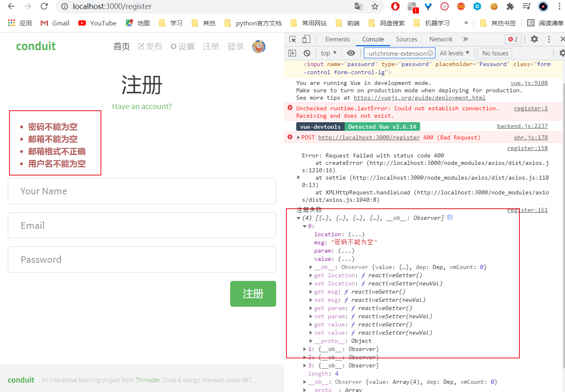Clear the chrome-extension console filter
565x392 pixels.
[430, 53]
